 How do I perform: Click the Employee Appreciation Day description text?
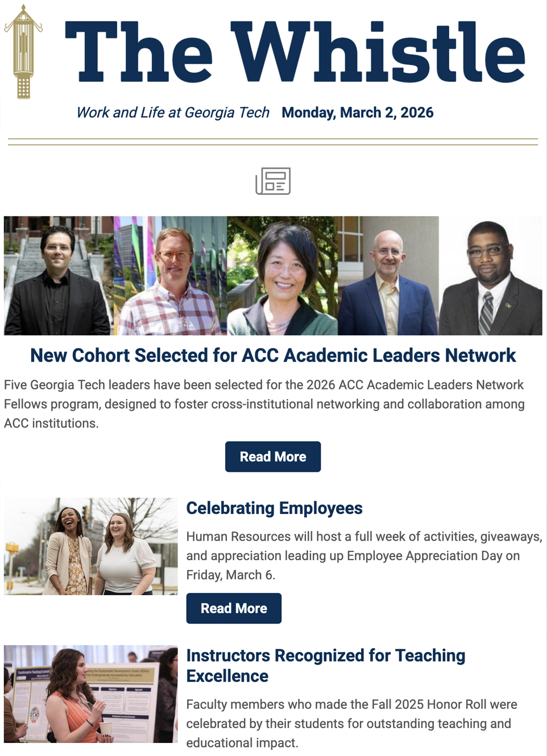tap(364, 555)
